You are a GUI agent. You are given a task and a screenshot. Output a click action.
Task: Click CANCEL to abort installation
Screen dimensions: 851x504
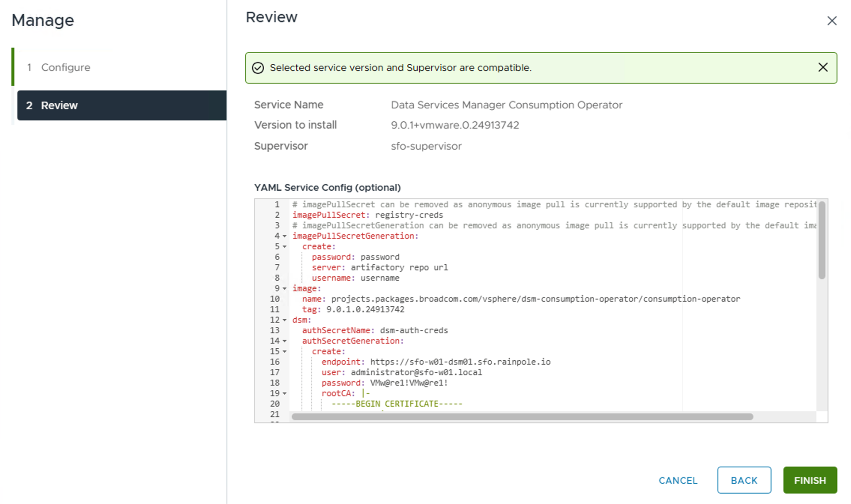click(678, 480)
